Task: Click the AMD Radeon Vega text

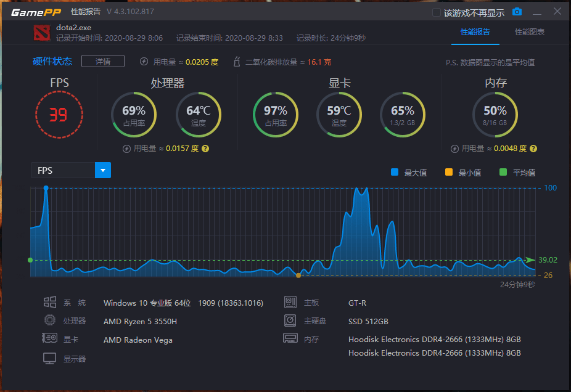Action: point(138,340)
